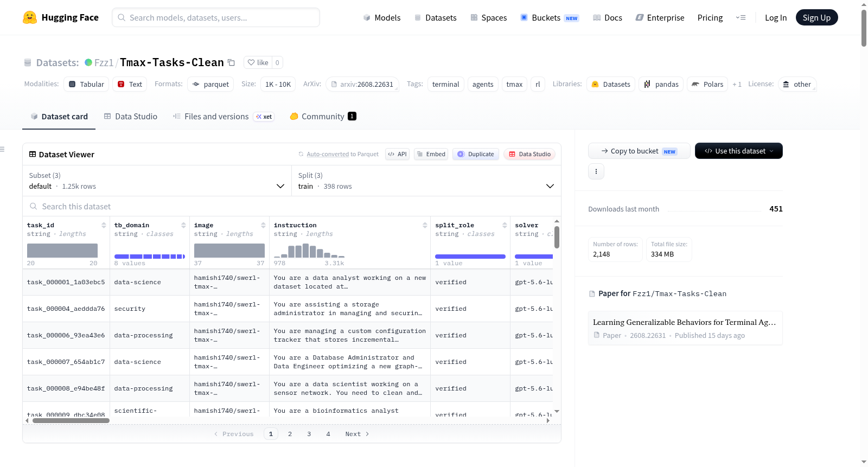This screenshot has width=868, height=467.
Task: Sort the tb_domain column
Action: click(x=183, y=225)
